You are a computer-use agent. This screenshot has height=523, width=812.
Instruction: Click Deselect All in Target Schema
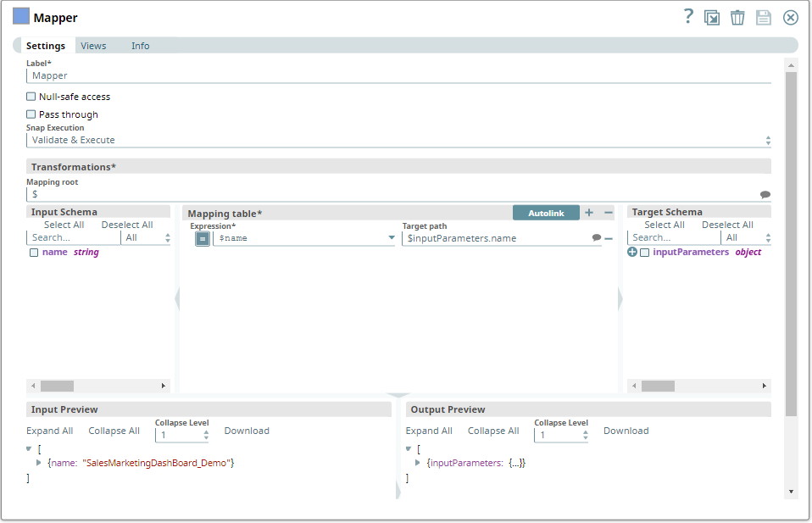point(727,225)
